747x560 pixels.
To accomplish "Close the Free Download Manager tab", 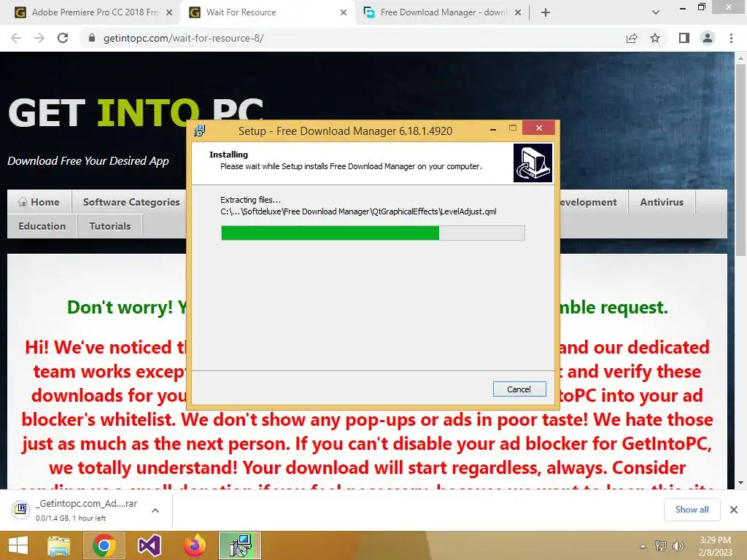I will tap(518, 12).
